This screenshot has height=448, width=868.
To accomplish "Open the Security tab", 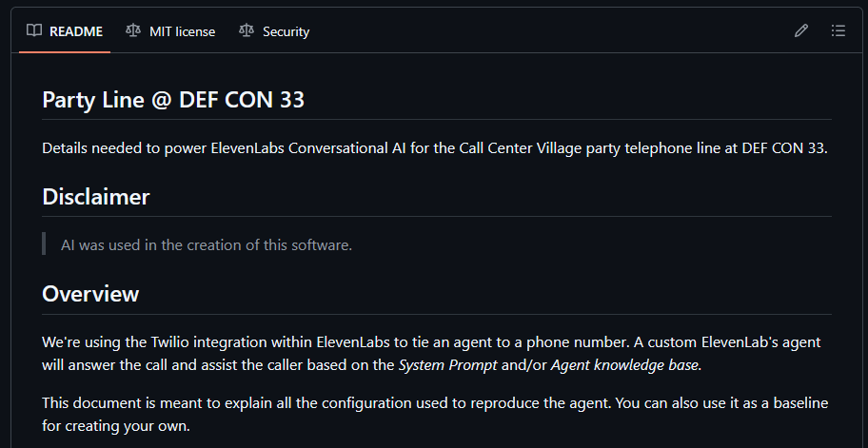I will 286,31.
